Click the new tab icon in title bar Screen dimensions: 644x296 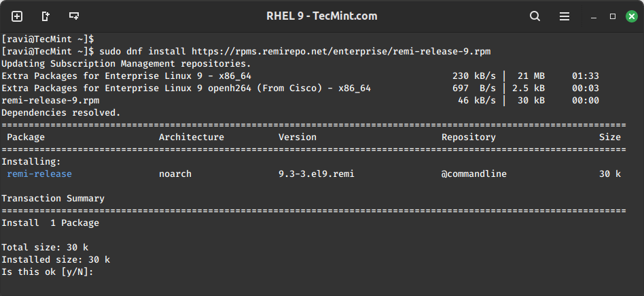point(17,16)
